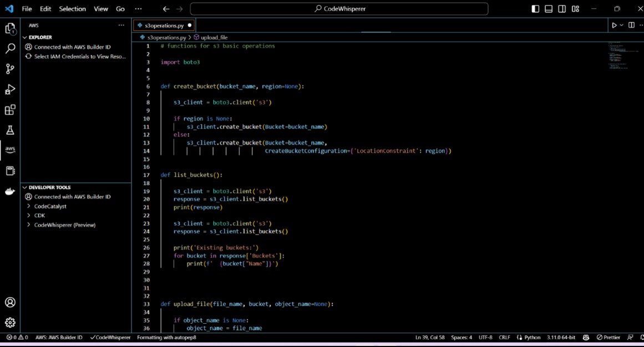
Task: Open the Explorer view in activity bar
Action: 10,28
